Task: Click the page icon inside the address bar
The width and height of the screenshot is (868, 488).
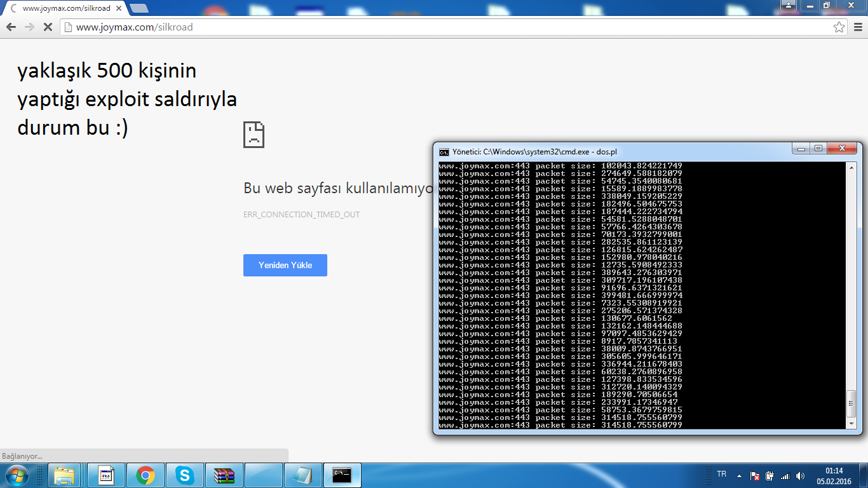Action: (x=69, y=27)
